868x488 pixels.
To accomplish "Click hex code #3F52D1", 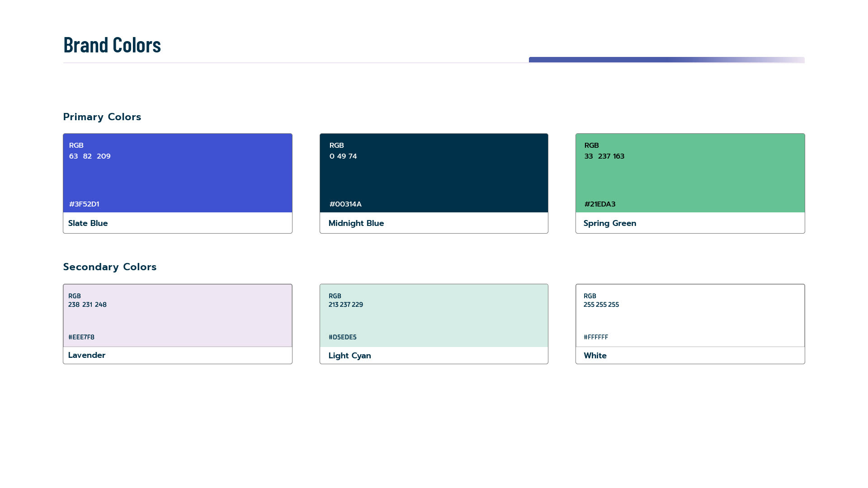I will (84, 204).
